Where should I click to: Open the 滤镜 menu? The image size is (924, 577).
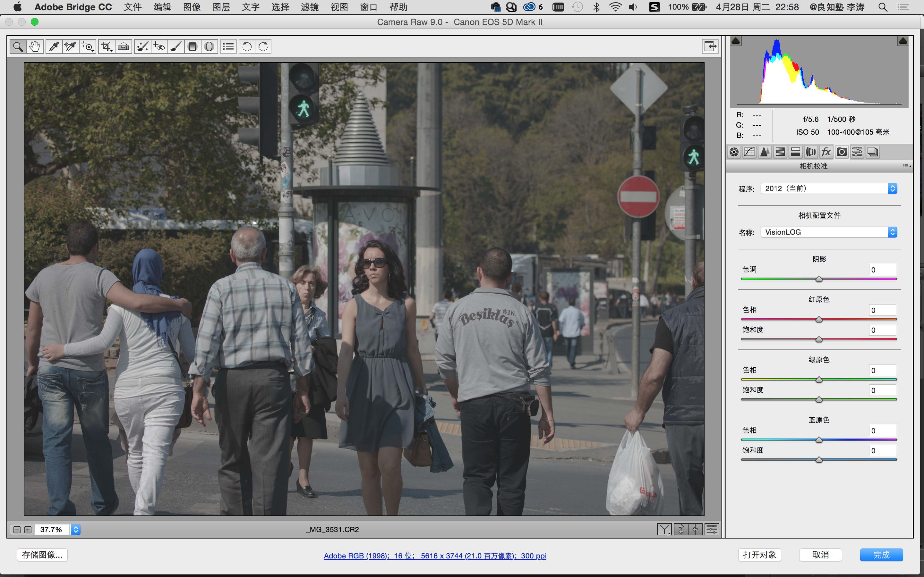click(x=309, y=7)
